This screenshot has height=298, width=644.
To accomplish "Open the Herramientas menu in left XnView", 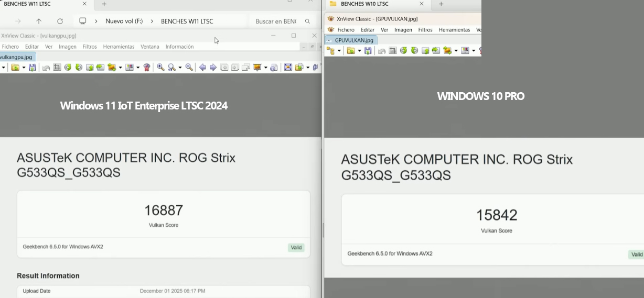I will (x=119, y=47).
